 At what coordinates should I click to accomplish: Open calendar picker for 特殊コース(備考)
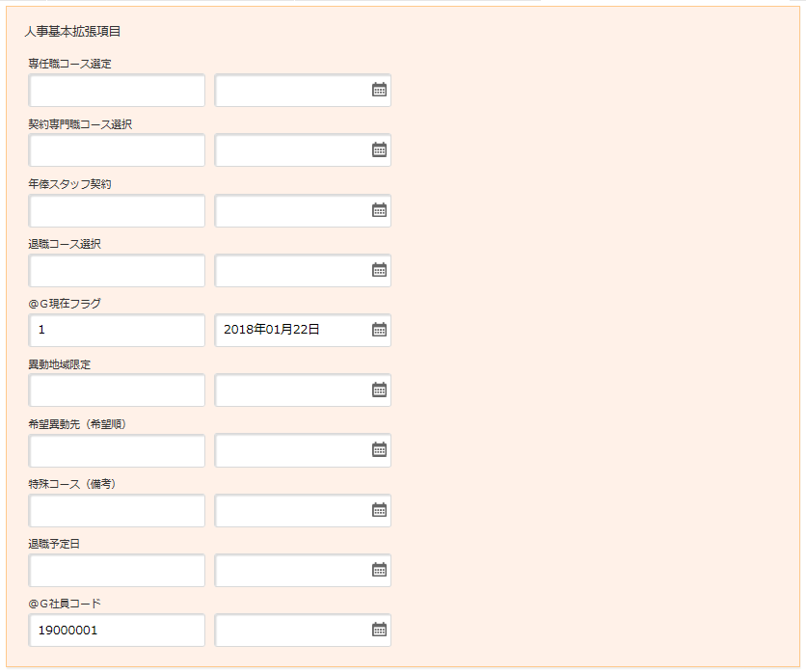click(x=379, y=510)
